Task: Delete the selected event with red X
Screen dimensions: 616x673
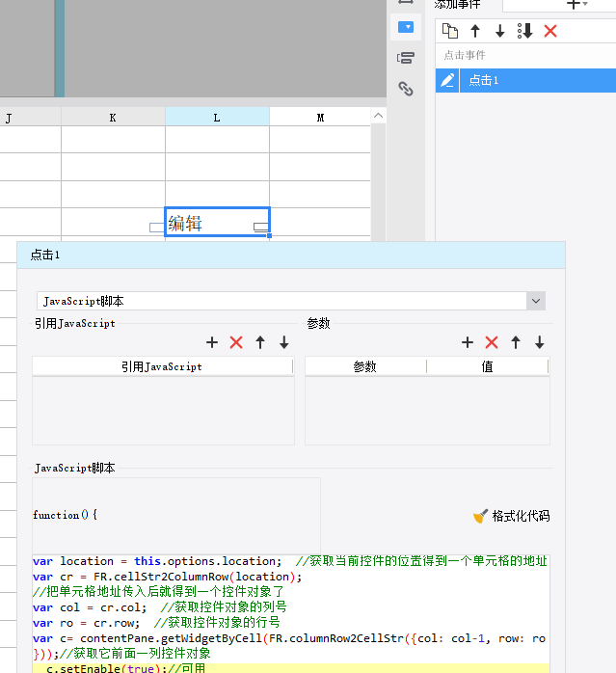Action: coord(550,31)
